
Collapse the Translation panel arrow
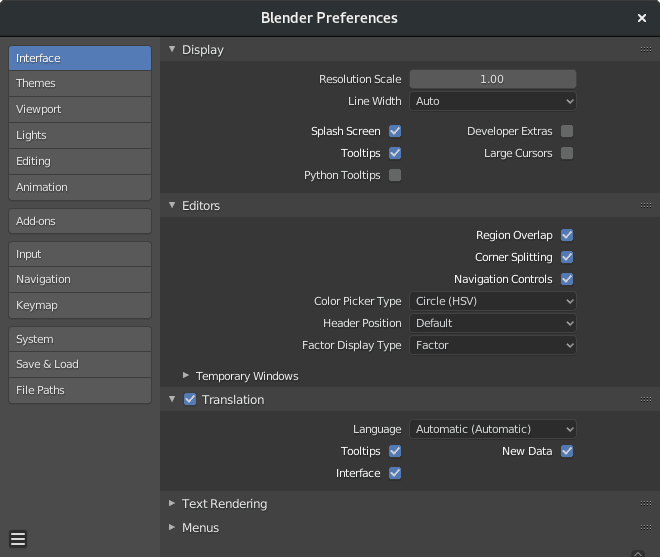click(172, 399)
